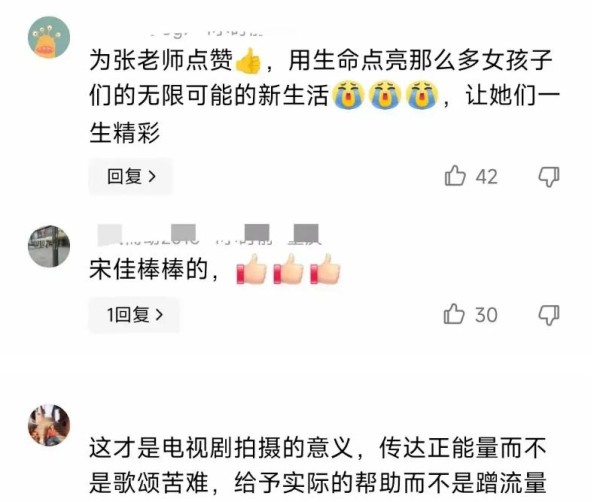Select the 这才是电视剧拍摄的意义 comment

point(318,465)
